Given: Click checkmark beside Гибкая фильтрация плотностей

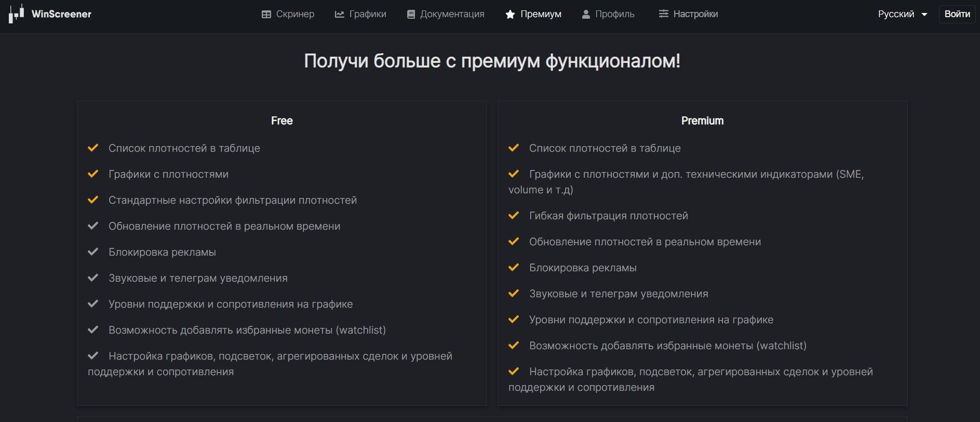Looking at the screenshot, I should coord(514,216).
